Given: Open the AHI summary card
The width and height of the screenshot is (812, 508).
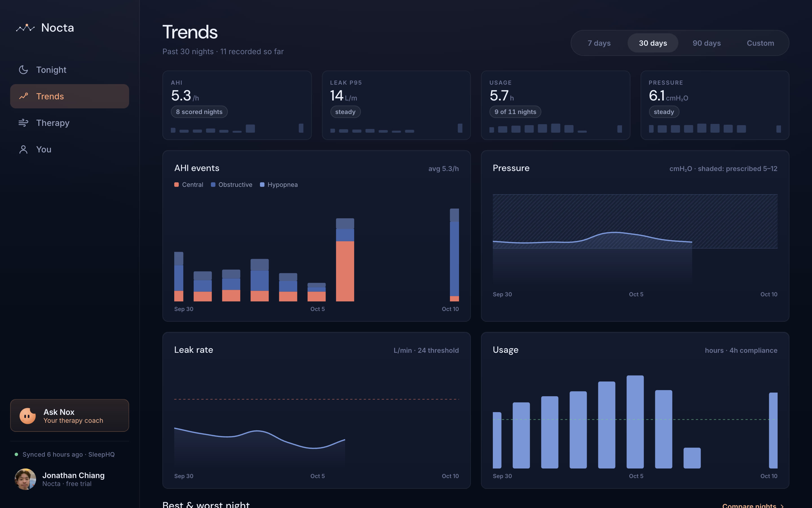Looking at the screenshot, I should click(x=237, y=105).
